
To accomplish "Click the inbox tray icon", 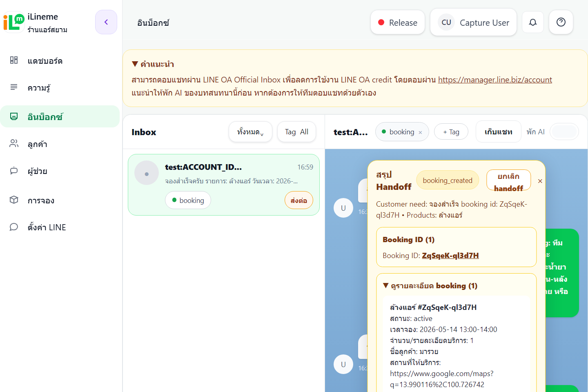I will (x=14, y=116).
